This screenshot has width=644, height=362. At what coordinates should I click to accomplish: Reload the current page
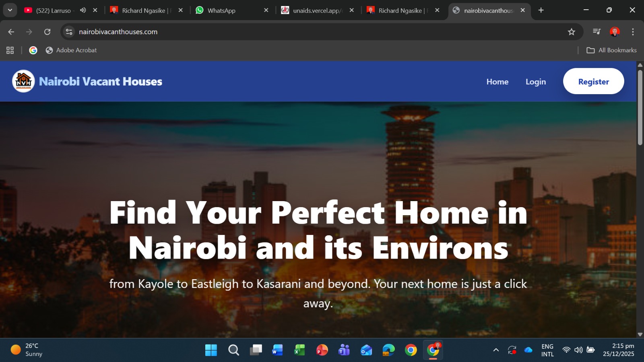point(47,32)
